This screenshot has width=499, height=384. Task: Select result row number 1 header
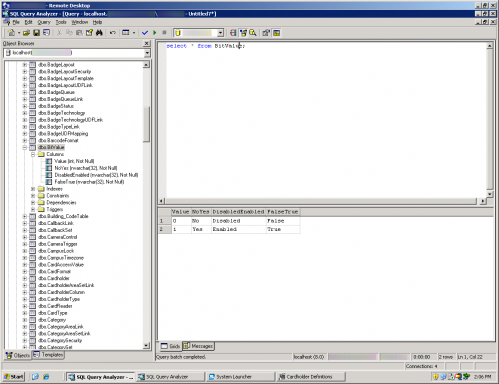165,221
